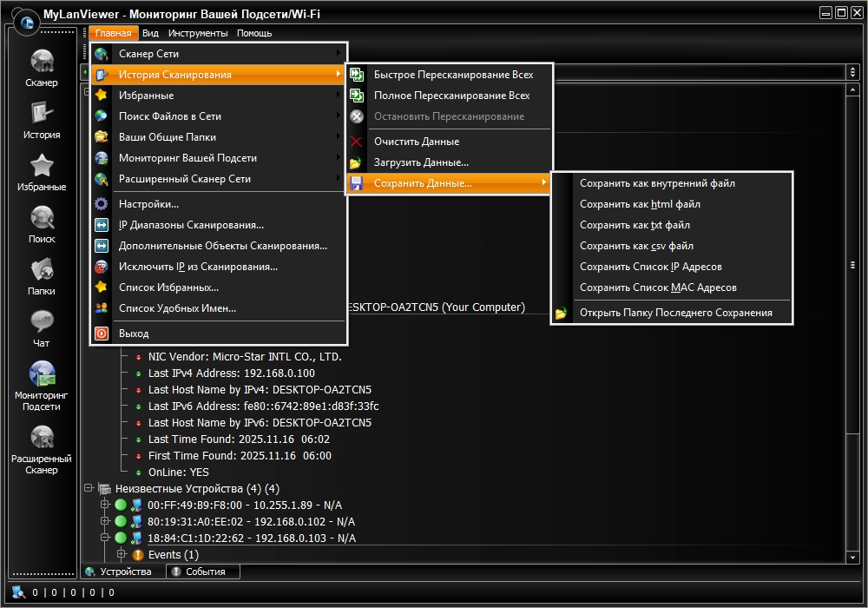Open the Папки sidebar icon
The height and width of the screenshot is (608, 868).
42,269
